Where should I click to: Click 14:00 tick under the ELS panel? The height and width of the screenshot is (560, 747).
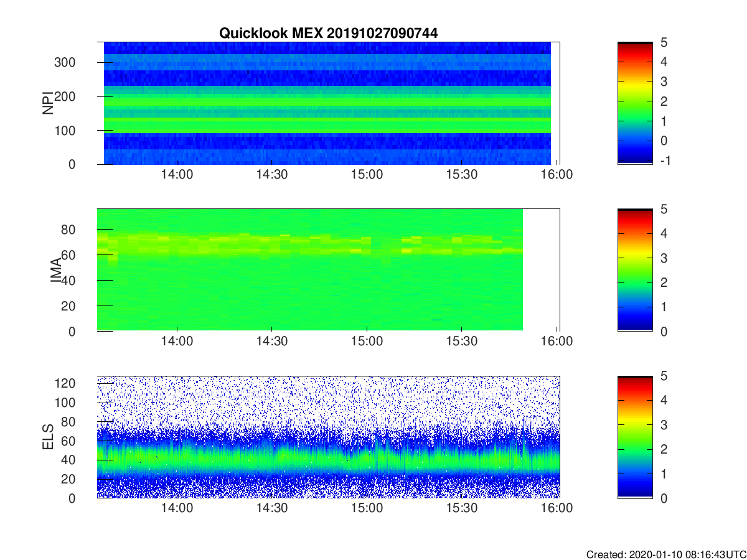click(177, 508)
